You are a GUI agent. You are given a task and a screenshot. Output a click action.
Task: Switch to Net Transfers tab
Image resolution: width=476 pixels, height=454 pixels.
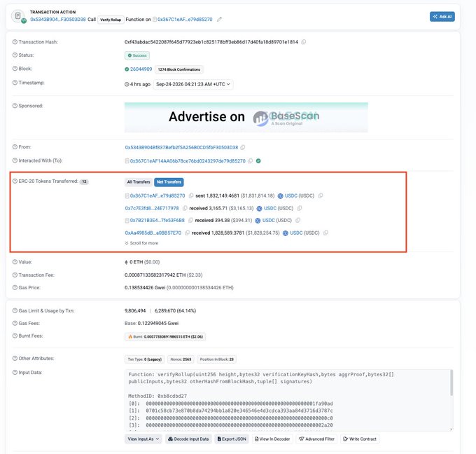[x=169, y=182]
